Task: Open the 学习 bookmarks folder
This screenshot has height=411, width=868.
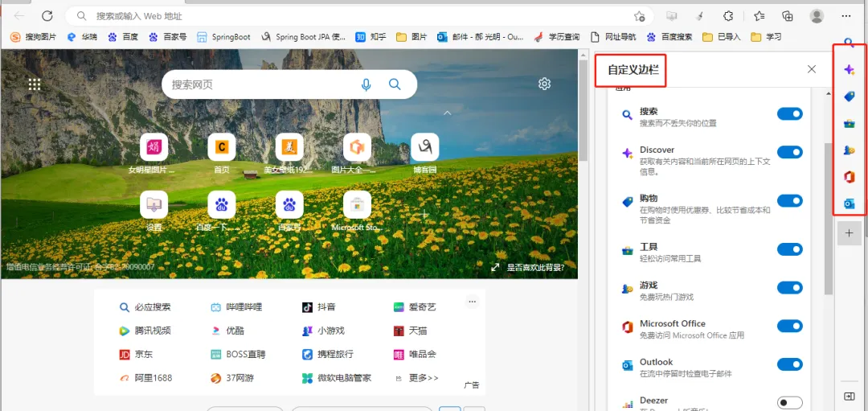Action: (766, 37)
